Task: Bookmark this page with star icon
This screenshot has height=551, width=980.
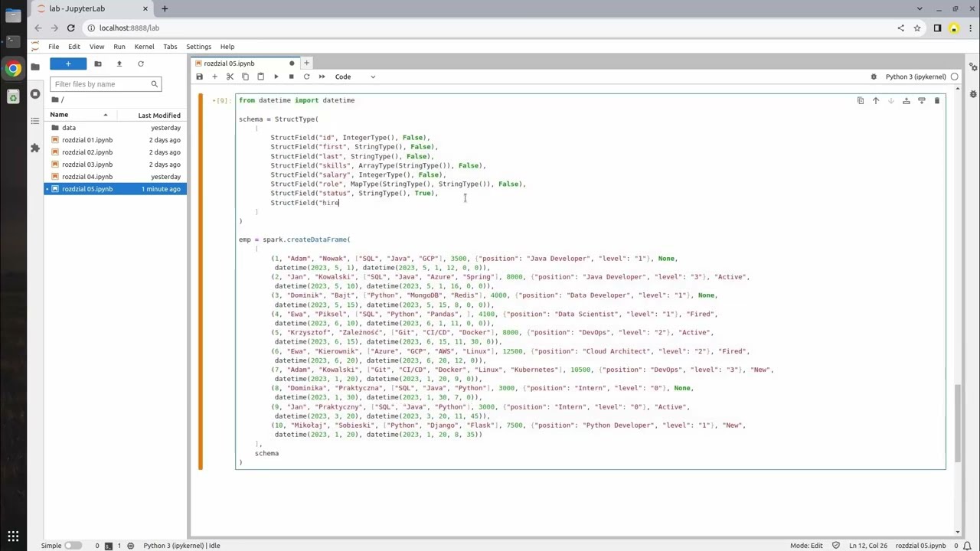Action: coord(917,28)
